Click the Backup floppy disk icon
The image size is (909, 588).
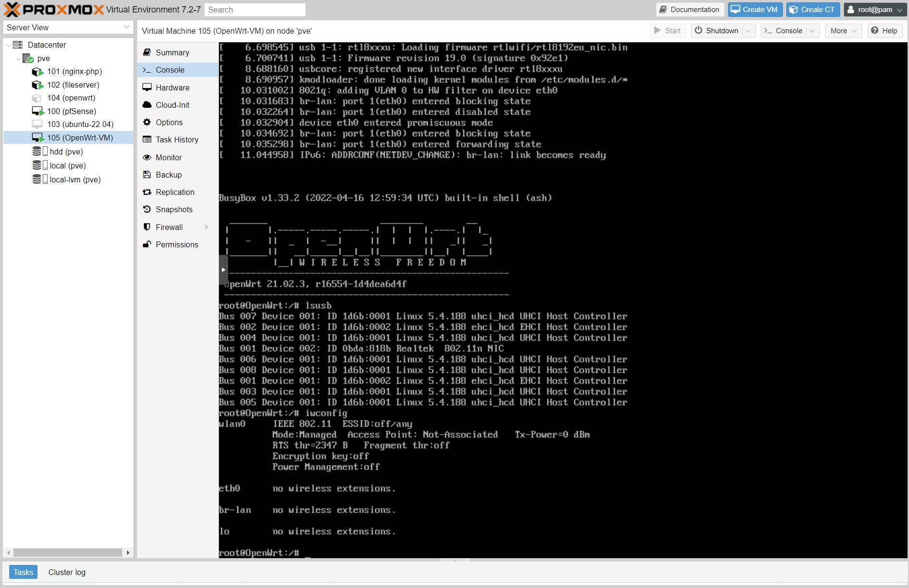click(147, 175)
